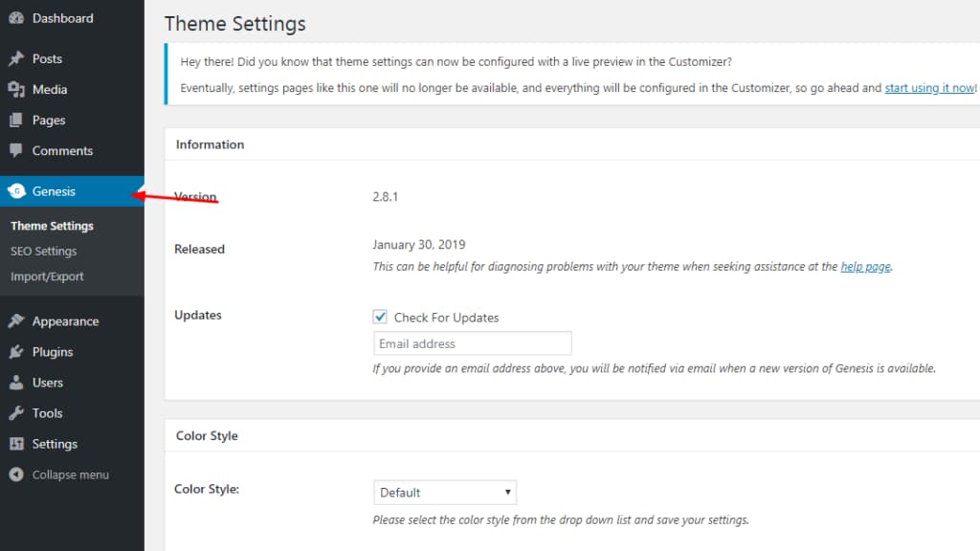Click the Dashboard gauge icon
The image size is (980, 551).
[16, 18]
